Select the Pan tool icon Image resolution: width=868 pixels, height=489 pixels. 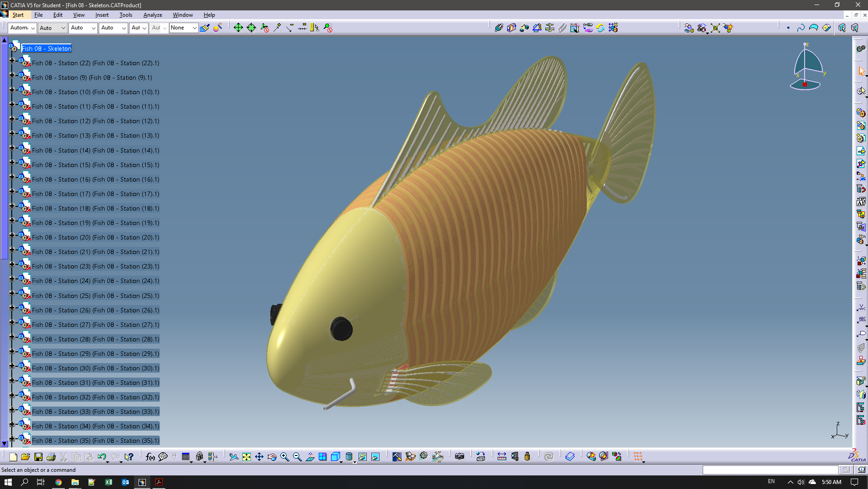259,456
